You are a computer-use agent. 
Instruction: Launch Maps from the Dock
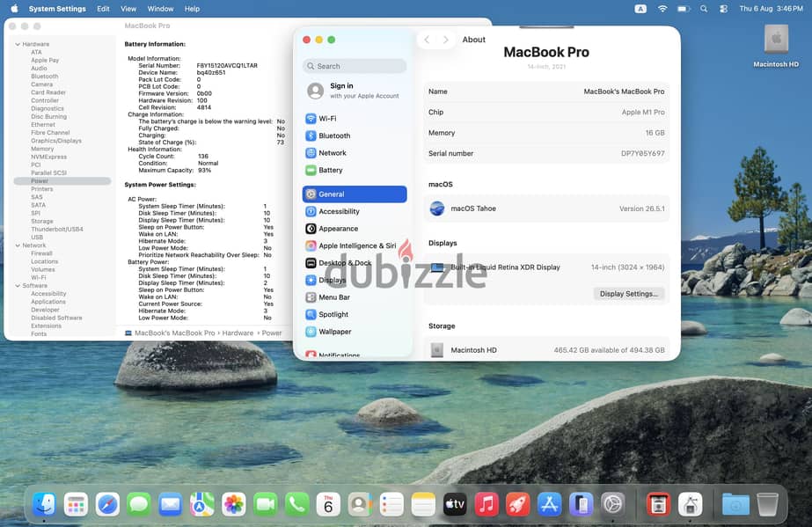coord(202,504)
